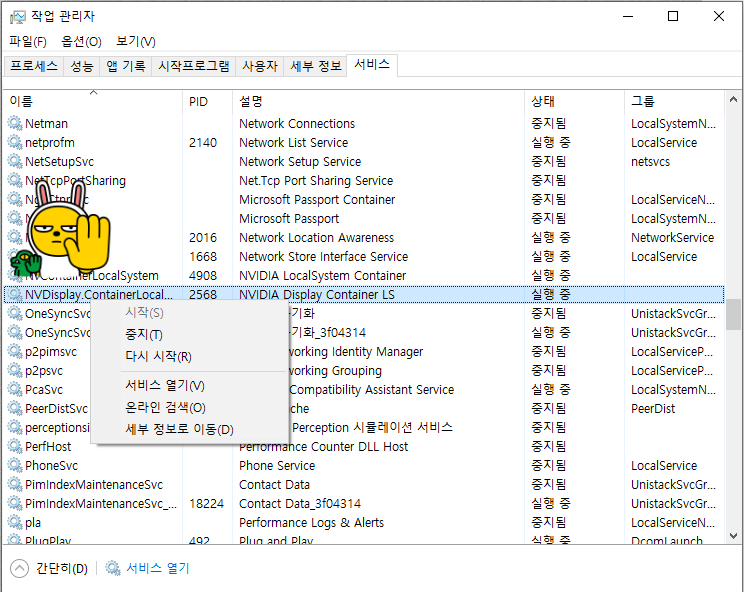744x592 pixels.
Task: Click the gear icon beside 서비스 열기 link
Action: point(113,568)
